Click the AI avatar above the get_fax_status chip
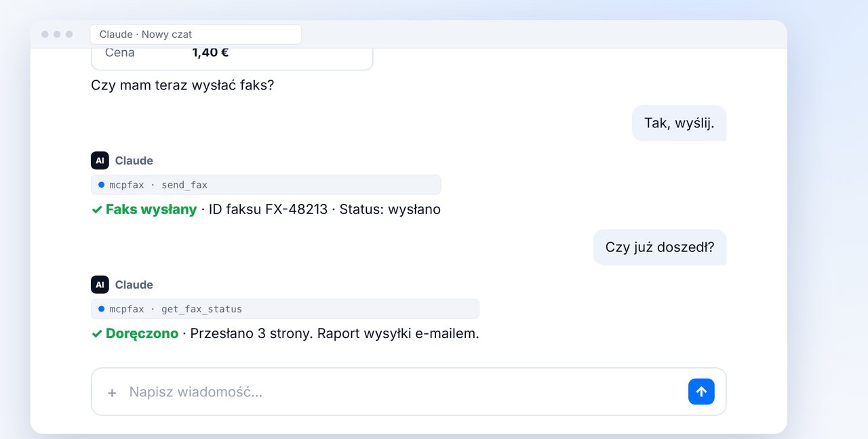The width and height of the screenshot is (868, 439). pos(100,285)
